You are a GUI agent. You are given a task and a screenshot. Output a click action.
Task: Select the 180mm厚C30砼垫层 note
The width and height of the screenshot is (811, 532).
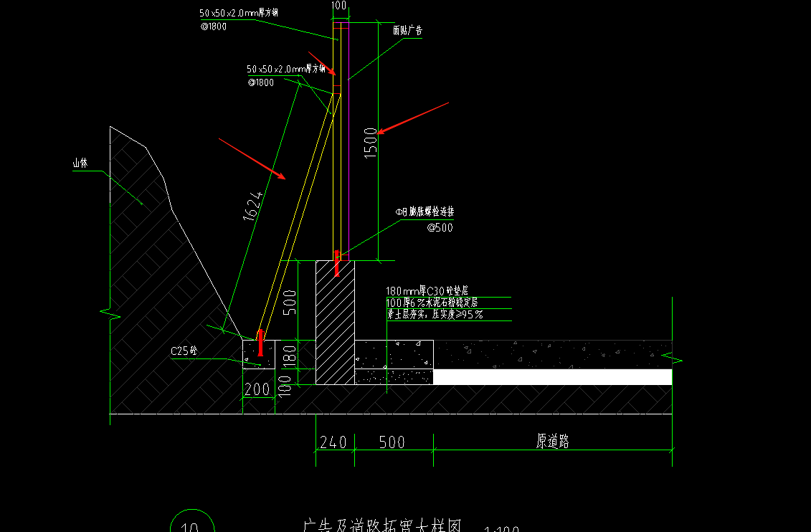pos(427,291)
